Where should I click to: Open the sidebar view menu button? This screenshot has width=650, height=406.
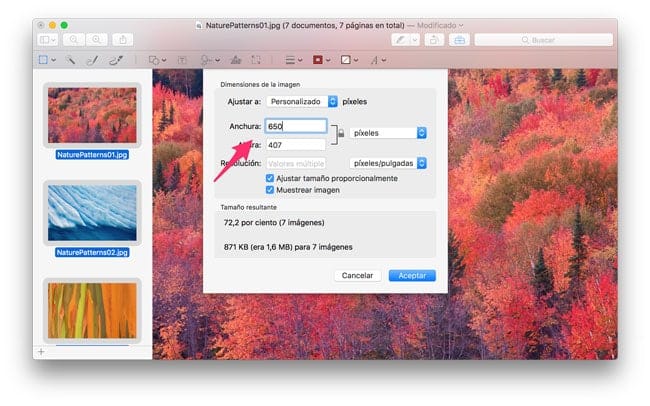pos(47,40)
